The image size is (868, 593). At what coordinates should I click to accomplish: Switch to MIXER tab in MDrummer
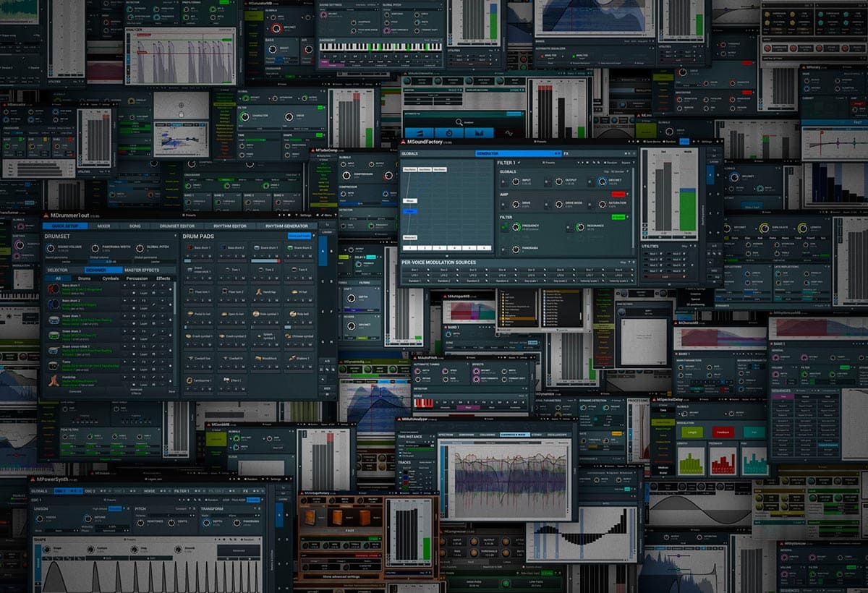[x=103, y=226]
